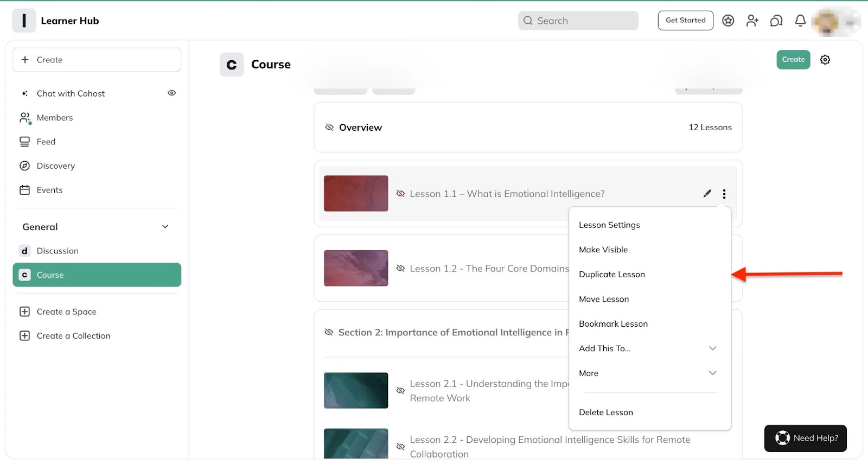Image resolution: width=868 pixels, height=464 pixels.
Task: Open Discovery in the sidebar
Action: [x=56, y=166]
